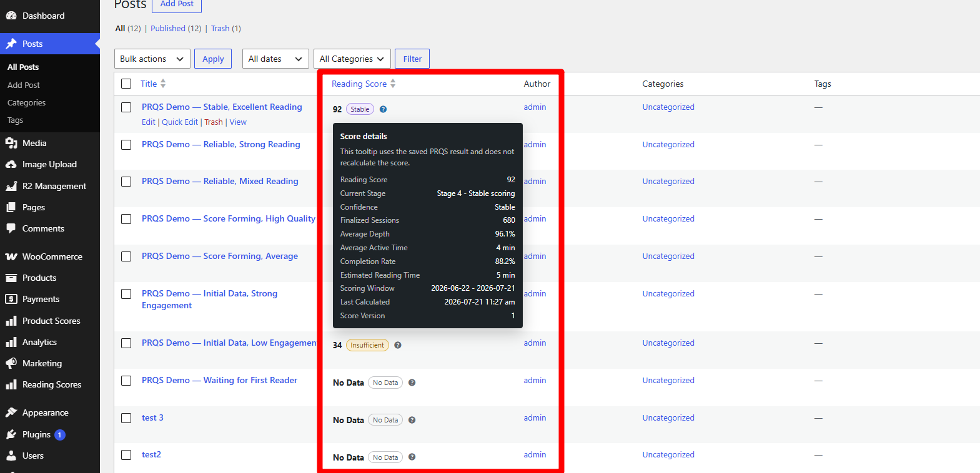
Task: Check the Waiting for First Reader post
Action: [126, 381]
